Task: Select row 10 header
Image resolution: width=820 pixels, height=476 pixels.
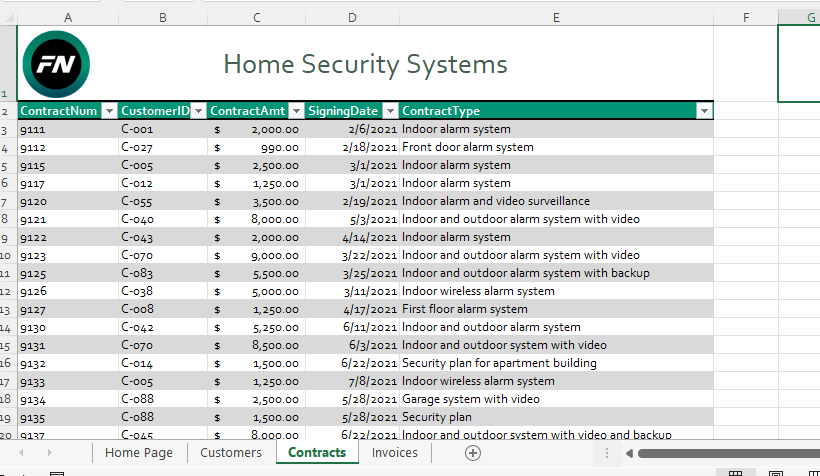Action: (8, 256)
